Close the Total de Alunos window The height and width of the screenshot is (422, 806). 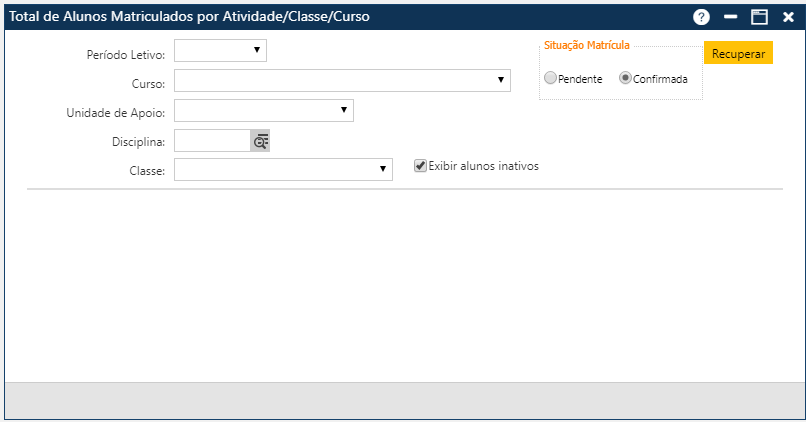[788, 17]
